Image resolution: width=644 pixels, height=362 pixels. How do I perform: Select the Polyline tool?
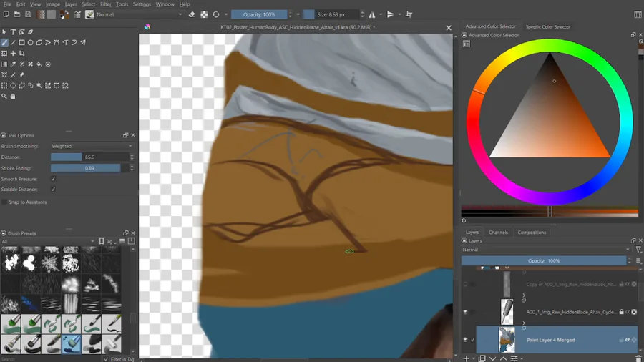pyautogui.click(x=48, y=43)
